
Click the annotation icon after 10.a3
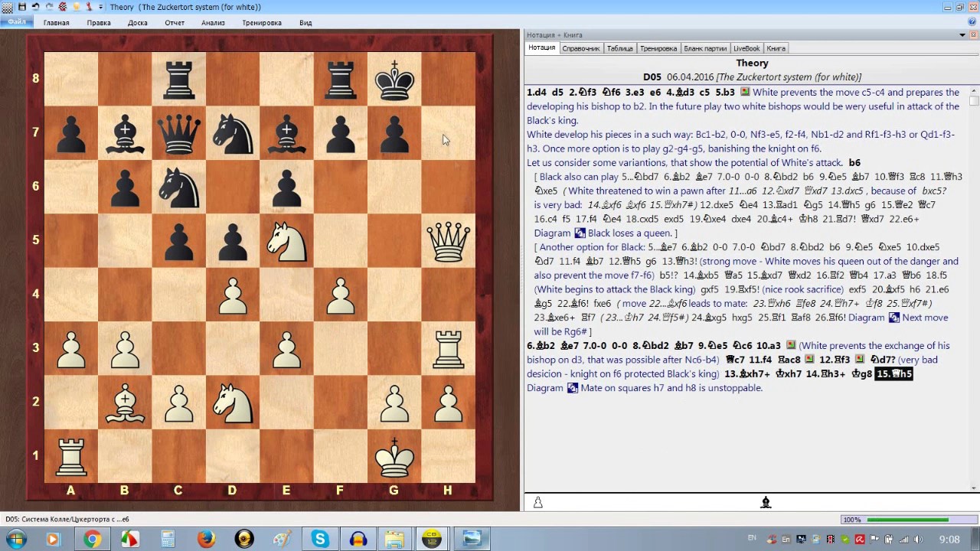click(x=791, y=346)
